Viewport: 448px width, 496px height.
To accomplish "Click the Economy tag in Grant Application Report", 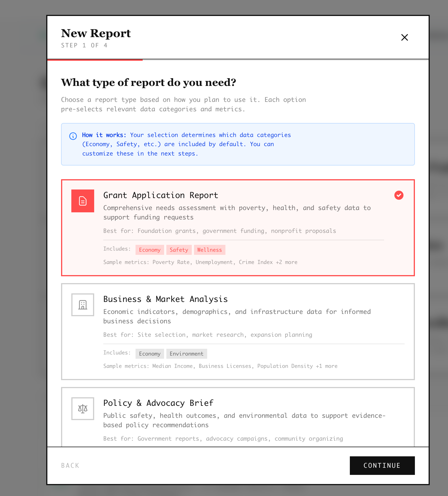I will point(150,250).
